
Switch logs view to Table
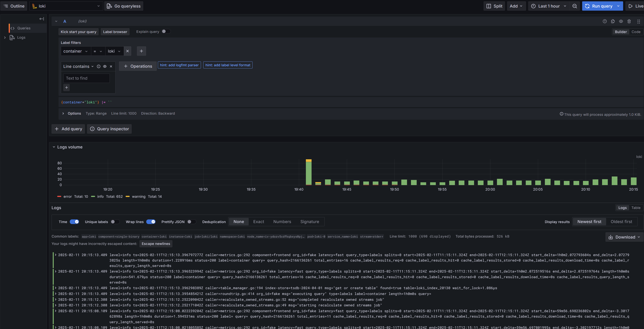pyautogui.click(x=636, y=208)
